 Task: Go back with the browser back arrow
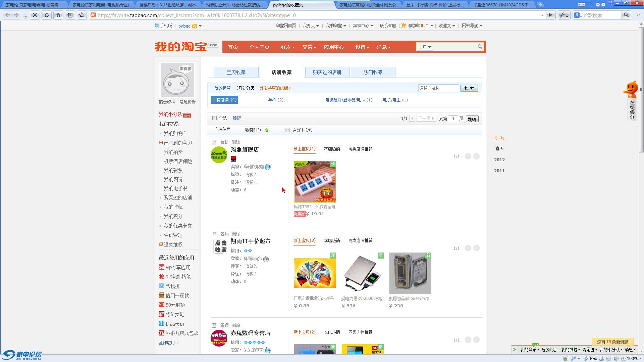coord(7,15)
